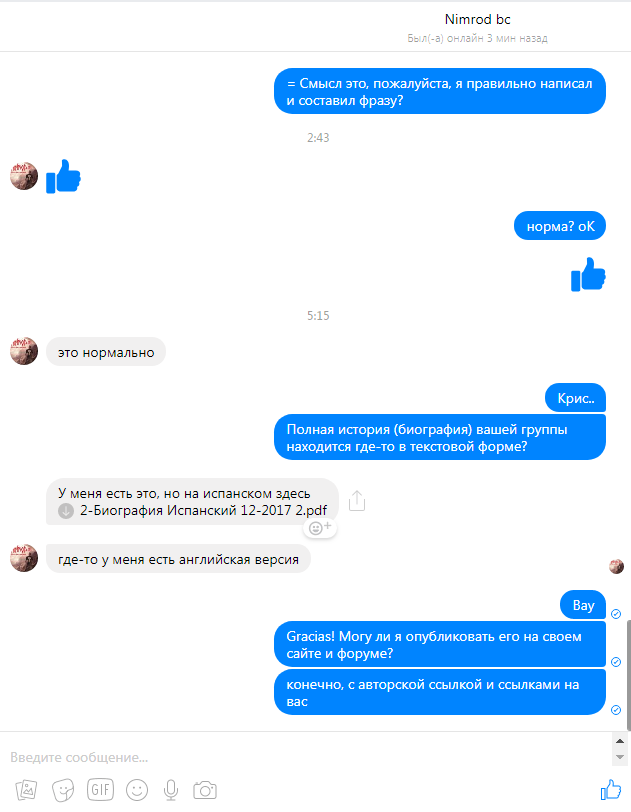Open the emoji smiley picker
This screenshot has height=812, width=631.
pyautogui.click(x=137, y=790)
